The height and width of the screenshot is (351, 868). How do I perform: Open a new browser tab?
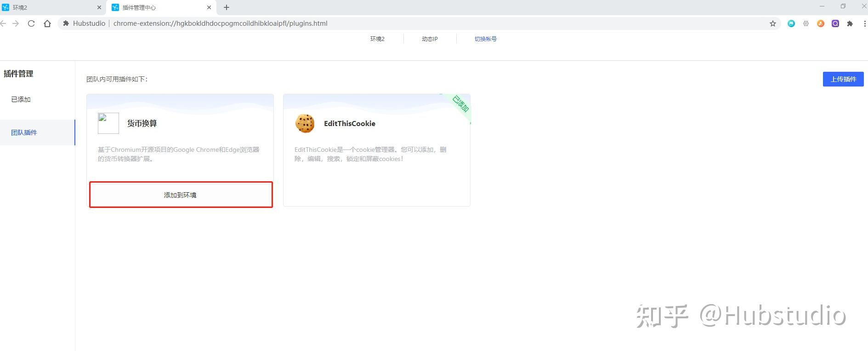[227, 7]
